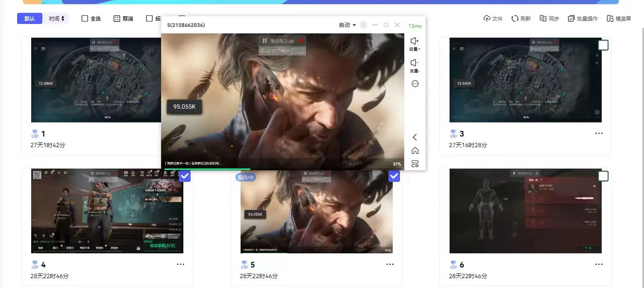Screen dimensions: 644x288
Task: Click remaining time 28天22时46分 on device 4
Action: (x=49, y=276)
